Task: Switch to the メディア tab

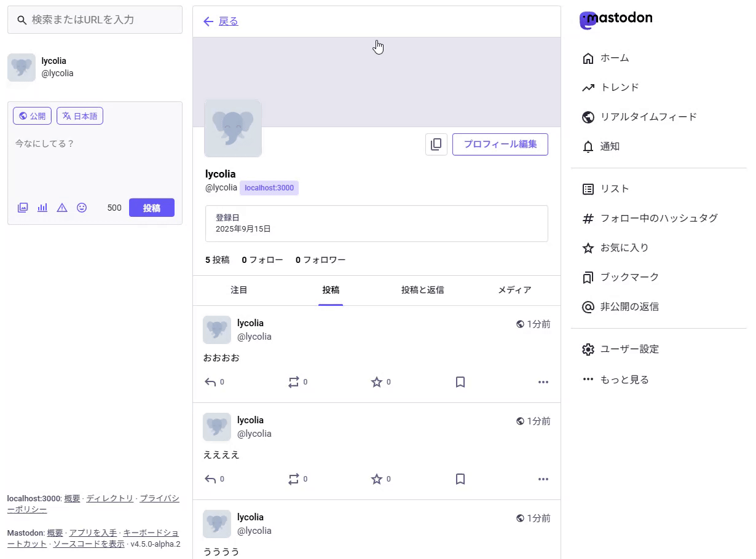Action: 514,290
